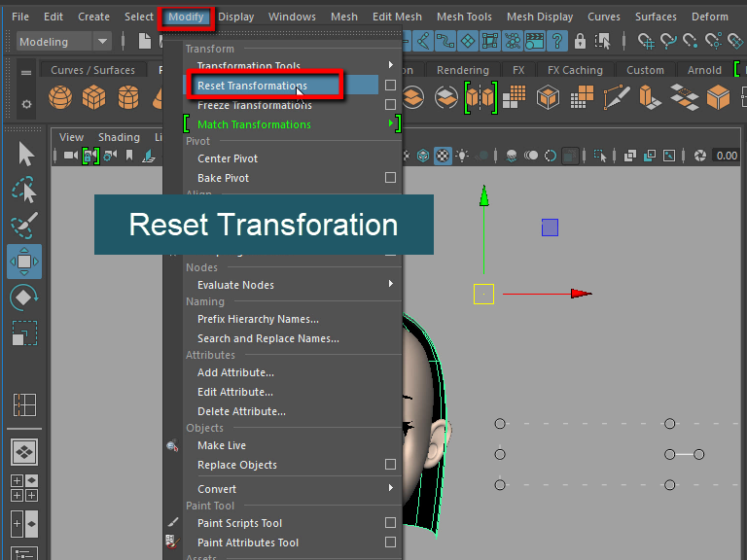Open Freeze Transformations option box
The image size is (747, 560).
pos(390,105)
